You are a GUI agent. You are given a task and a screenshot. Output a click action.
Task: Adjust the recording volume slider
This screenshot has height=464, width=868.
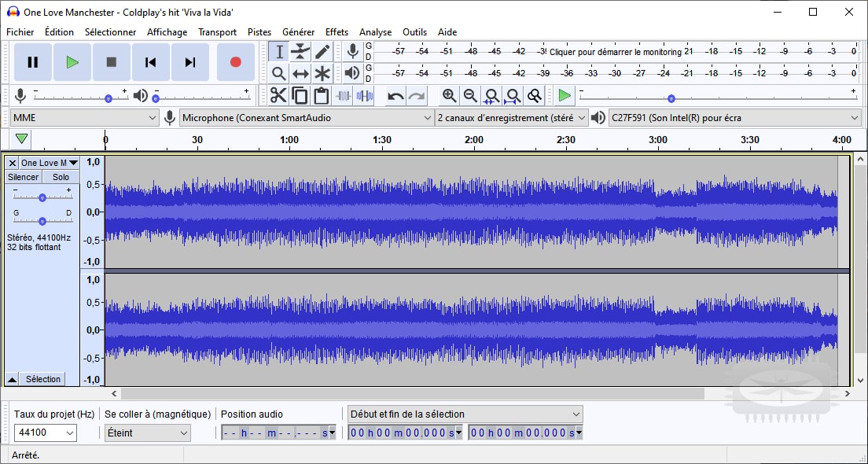tap(108, 98)
